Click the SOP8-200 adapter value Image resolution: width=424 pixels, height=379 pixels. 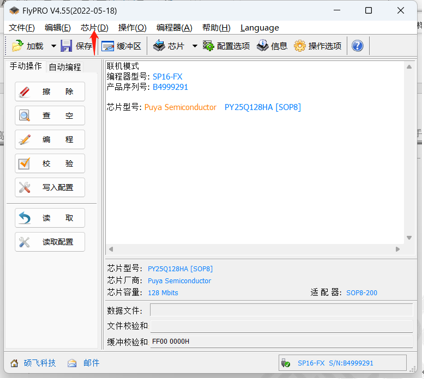click(x=362, y=293)
